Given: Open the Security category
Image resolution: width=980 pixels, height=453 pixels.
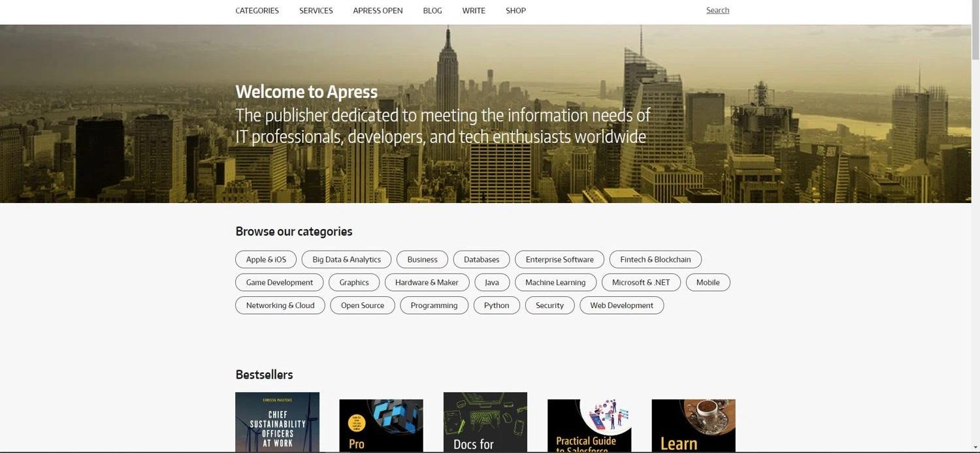Looking at the screenshot, I should (x=549, y=305).
